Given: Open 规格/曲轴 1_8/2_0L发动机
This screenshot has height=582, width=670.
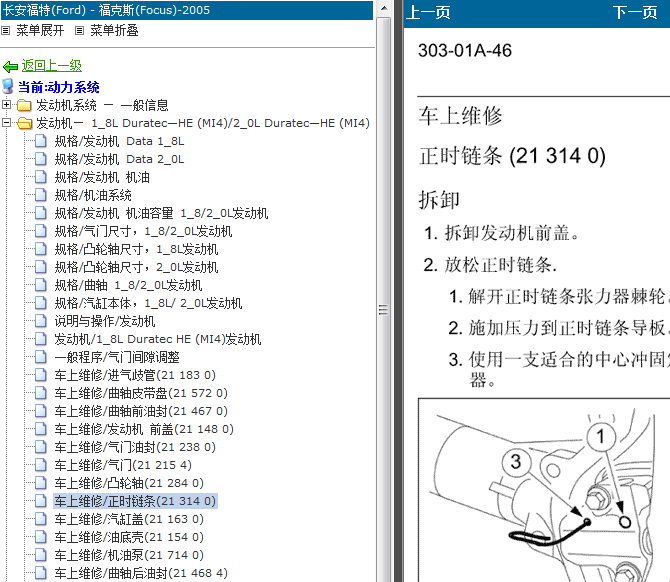Looking at the screenshot, I should click(128, 285).
